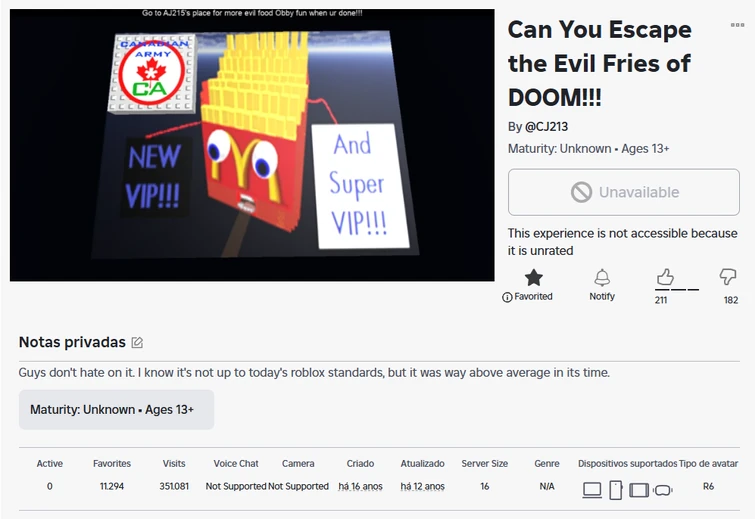Open creator profile @CJ213
This screenshot has width=755, height=519.
point(546,127)
